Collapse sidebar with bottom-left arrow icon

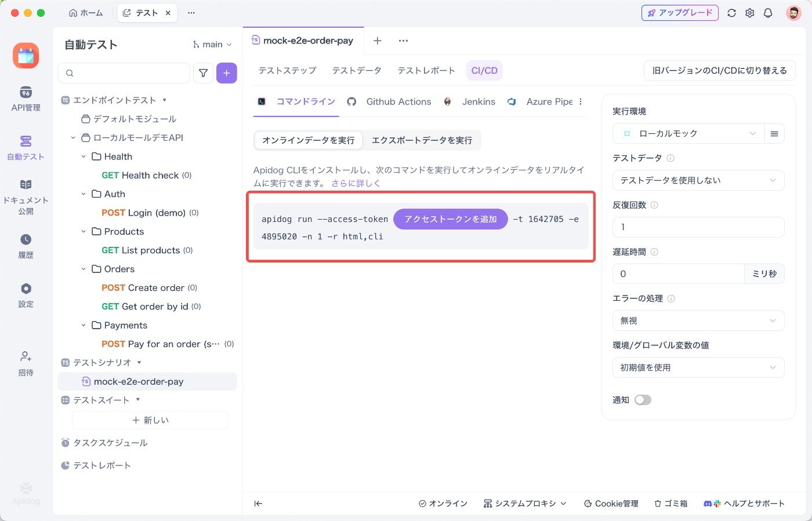(x=259, y=504)
